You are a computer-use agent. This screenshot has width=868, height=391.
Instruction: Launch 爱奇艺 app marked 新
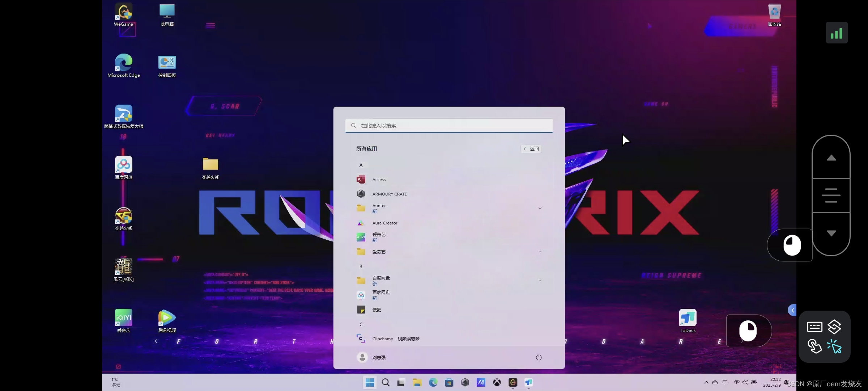[449, 237]
